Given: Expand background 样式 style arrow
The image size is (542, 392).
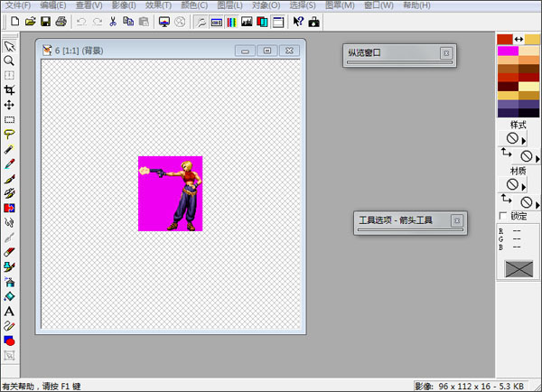Looking at the screenshot, I should click(x=537, y=159).
